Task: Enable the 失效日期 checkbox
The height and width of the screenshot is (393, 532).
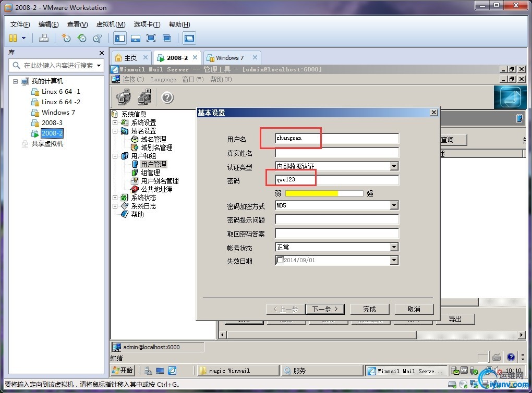Action: pyautogui.click(x=280, y=260)
